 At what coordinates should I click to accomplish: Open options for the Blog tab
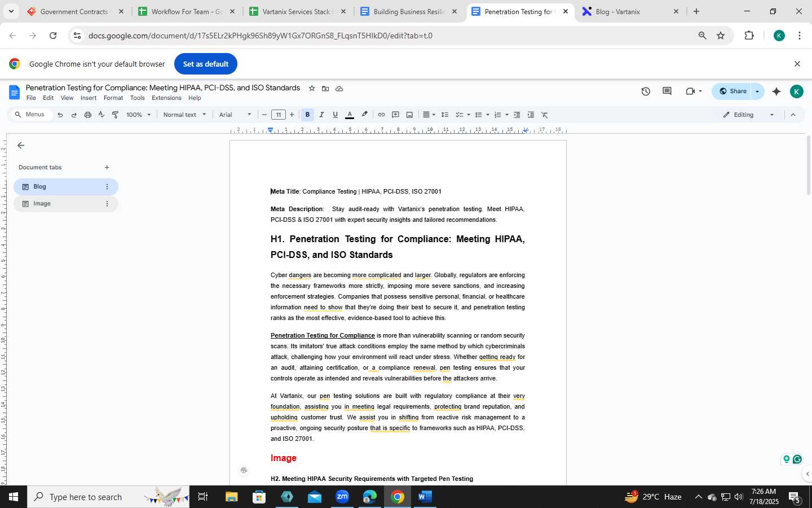(x=107, y=187)
